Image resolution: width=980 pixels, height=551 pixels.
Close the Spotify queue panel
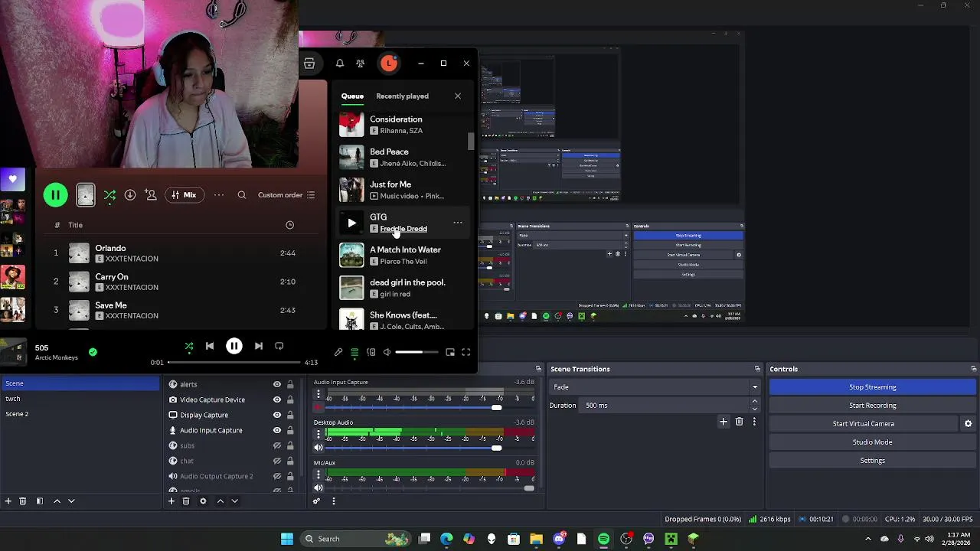coord(458,96)
